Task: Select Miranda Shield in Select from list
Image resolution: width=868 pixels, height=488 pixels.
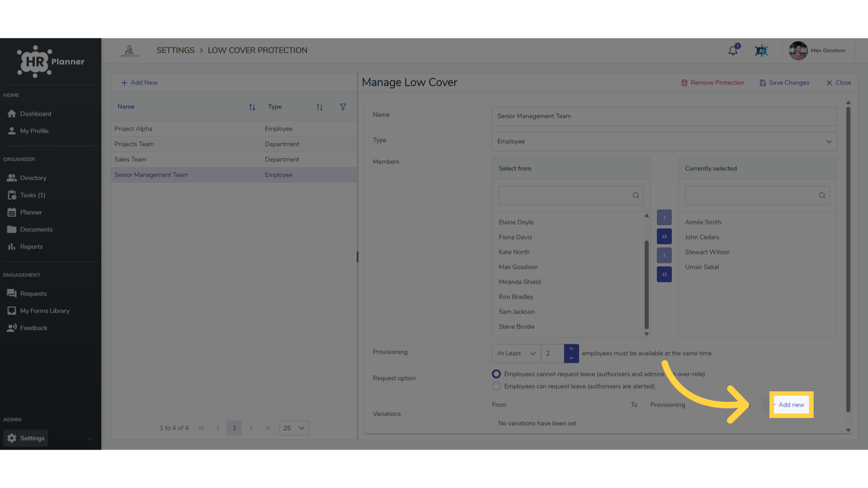Action: coord(519,282)
